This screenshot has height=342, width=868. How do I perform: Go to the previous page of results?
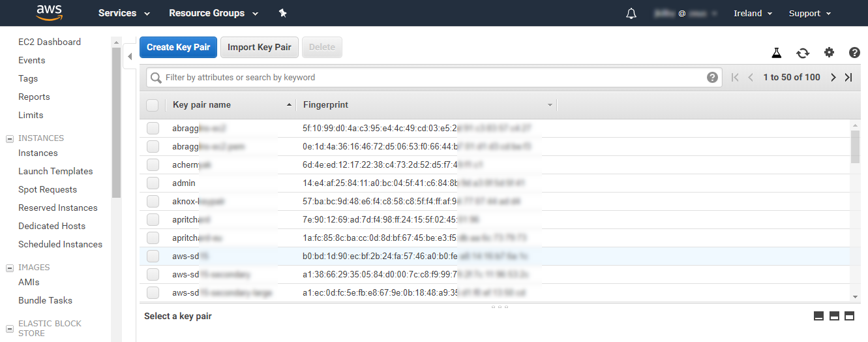[751, 77]
